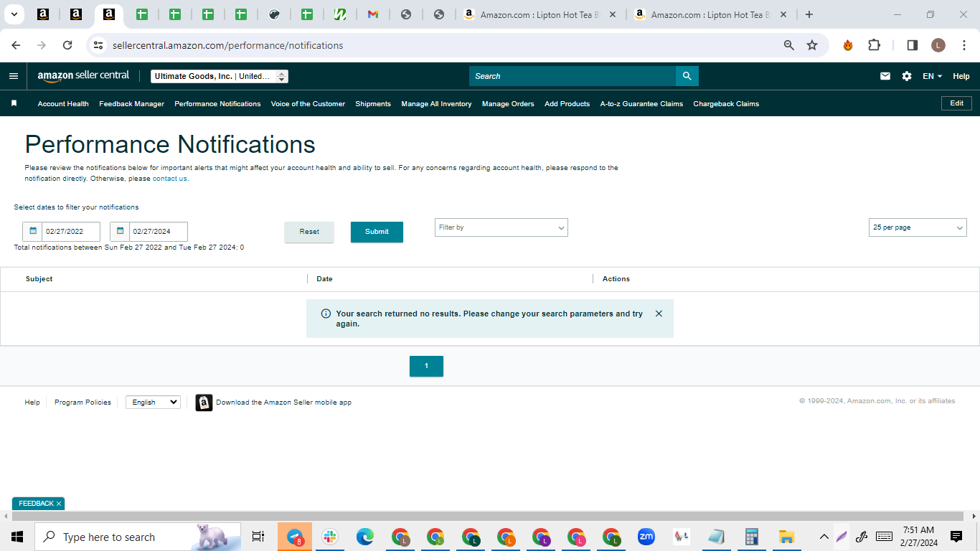Go to Manage Orders
Viewport: 980px width, 551px height.
click(508, 104)
